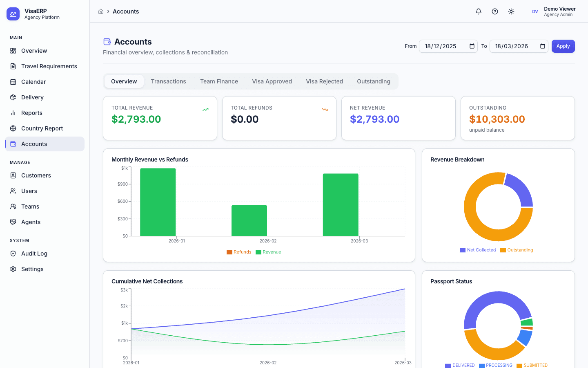This screenshot has height=368, width=588.
Task: Toggle the Outstanding legend in Revenue Breakdown
Action: pyautogui.click(x=517, y=250)
